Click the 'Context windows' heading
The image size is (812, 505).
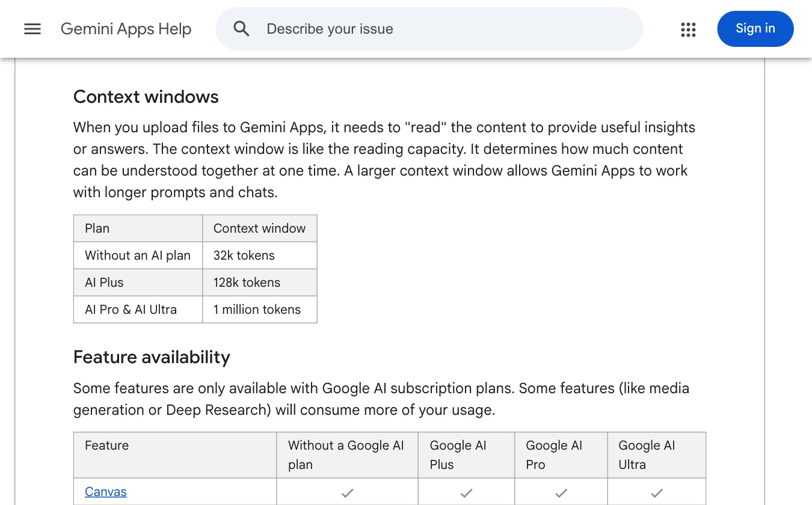pyautogui.click(x=146, y=97)
